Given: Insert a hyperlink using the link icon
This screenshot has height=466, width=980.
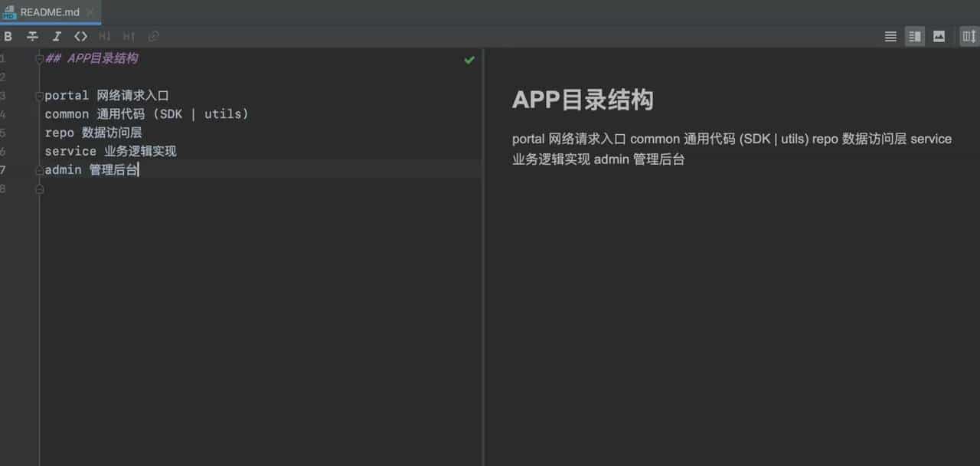Looking at the screenshot, I should pyautogui.click(x=153, y=36).
